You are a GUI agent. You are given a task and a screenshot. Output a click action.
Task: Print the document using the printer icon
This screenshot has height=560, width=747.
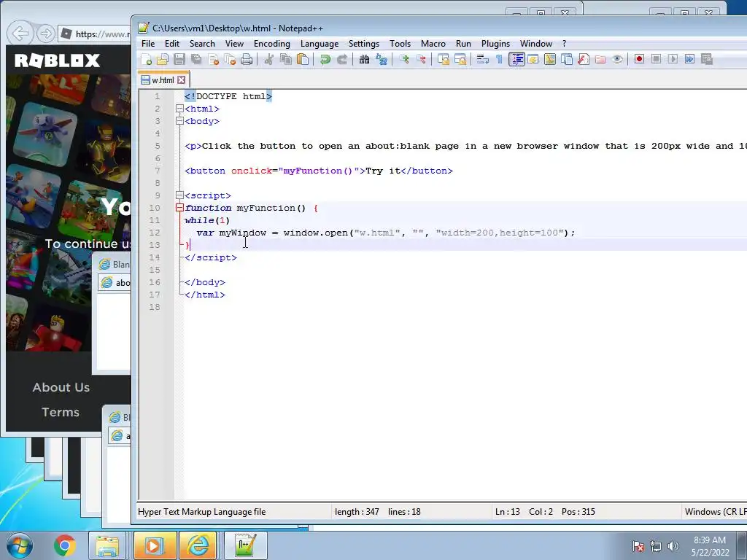coord(247,60)
